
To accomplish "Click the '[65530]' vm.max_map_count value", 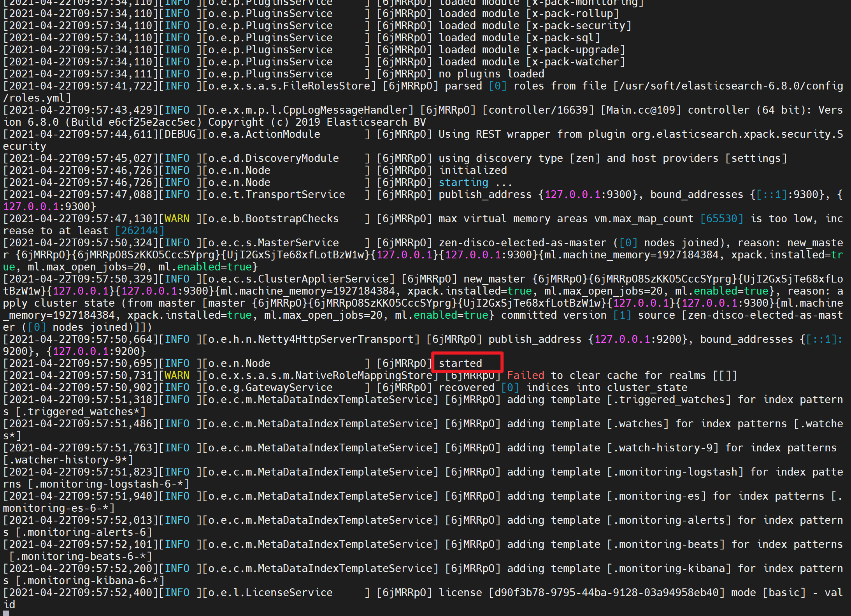I will [x=722, y=219].
